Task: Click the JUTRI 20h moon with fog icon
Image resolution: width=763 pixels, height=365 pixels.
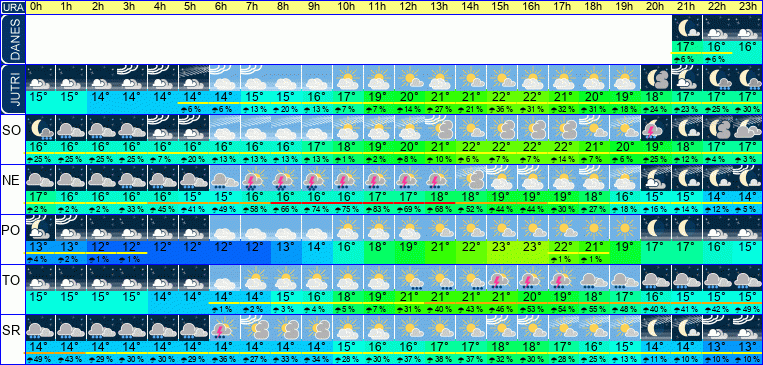Action: tap(655, 78)
